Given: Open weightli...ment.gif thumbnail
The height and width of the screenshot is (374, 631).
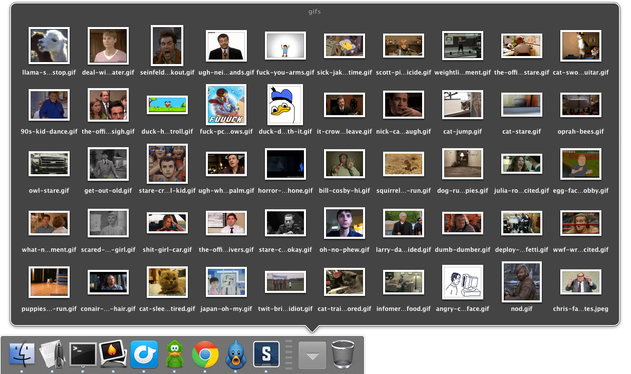Looking at the screenshot, I should (x=462, y=45).
